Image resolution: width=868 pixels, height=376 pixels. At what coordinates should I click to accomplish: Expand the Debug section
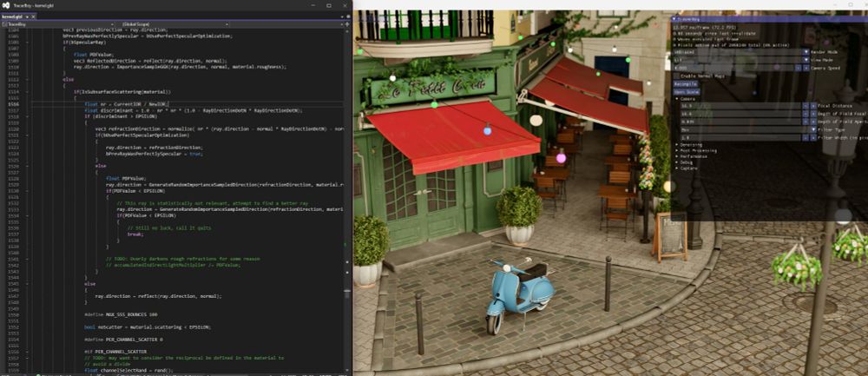(x=676, y=162)
